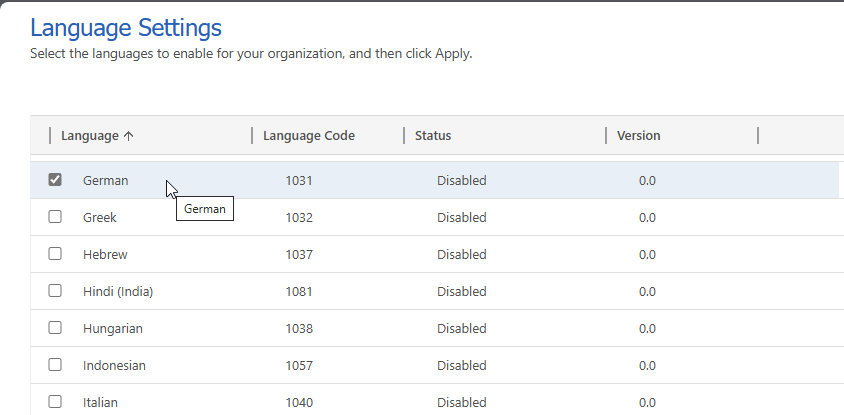Click the ascending sort arrow beside Language
Screen dimensions: 844x415
(129, 136)
